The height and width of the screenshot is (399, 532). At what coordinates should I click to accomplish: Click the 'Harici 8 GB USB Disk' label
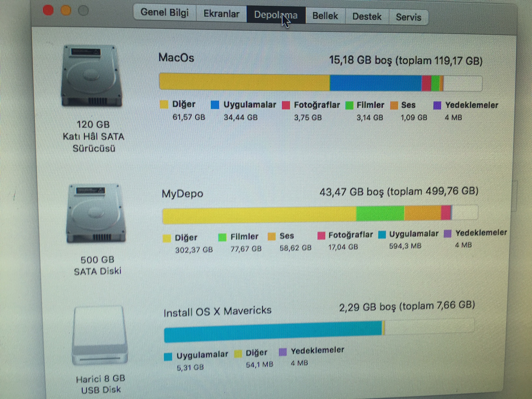pyautogui.click(x=101, y=384)
